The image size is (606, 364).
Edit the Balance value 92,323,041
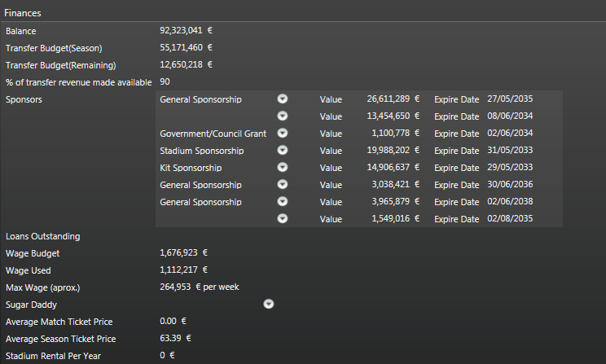click(x=181, y=30)
